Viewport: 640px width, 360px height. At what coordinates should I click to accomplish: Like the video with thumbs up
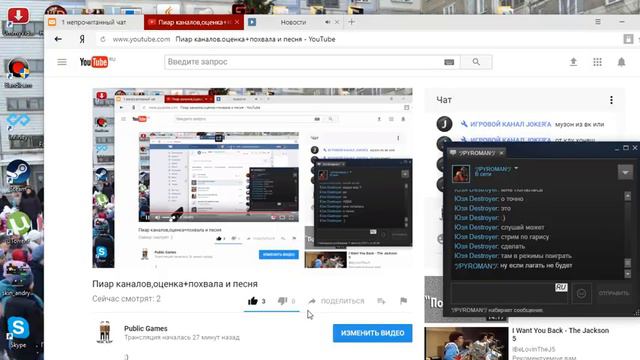point(253,301)
